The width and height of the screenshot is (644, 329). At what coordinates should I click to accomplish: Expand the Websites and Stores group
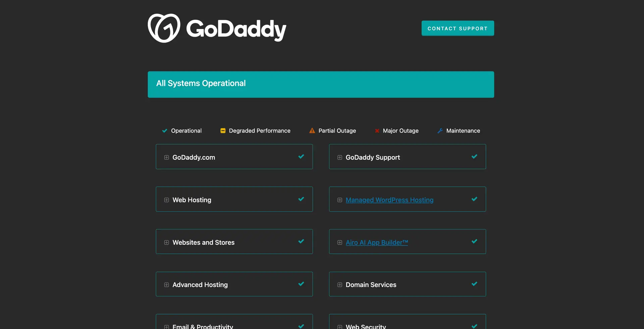(166, 242)
